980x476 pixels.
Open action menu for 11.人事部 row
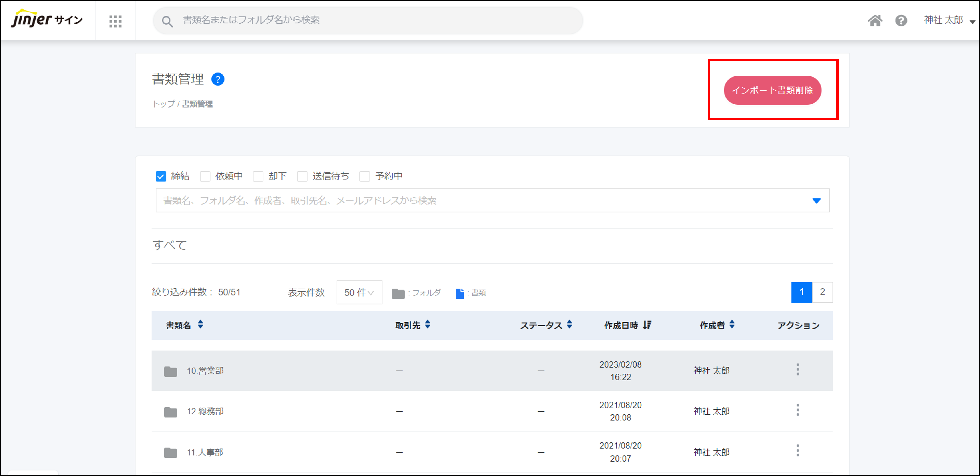pyautogui.click(x=798, y=451)
